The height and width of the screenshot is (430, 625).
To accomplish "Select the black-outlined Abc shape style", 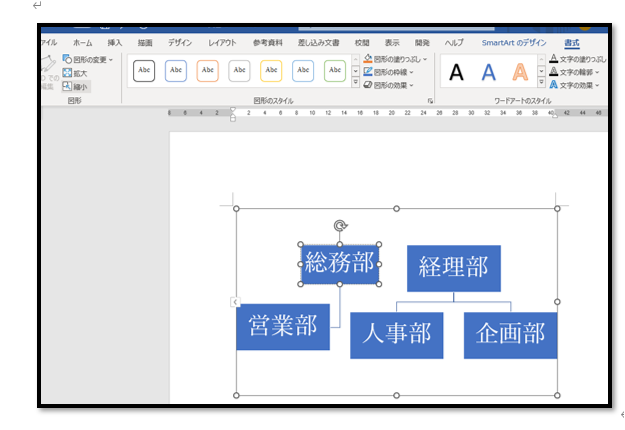I will pos(144,71).
